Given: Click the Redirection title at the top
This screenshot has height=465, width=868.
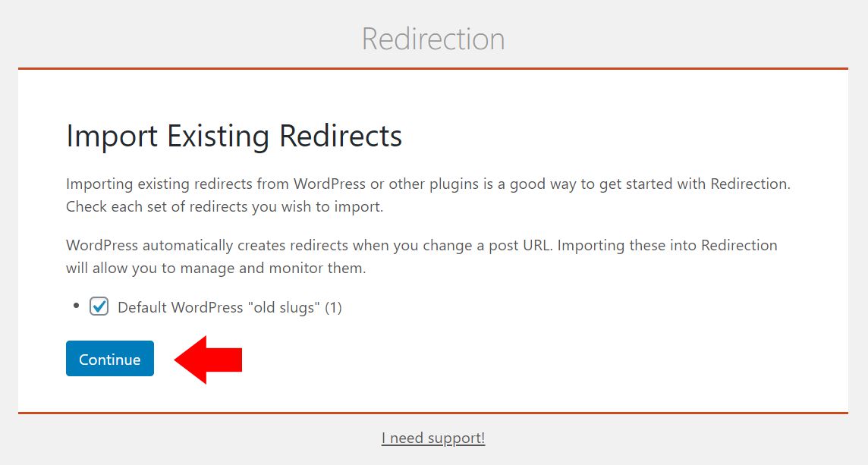Looking at the screenshot, I should [433, 39].
